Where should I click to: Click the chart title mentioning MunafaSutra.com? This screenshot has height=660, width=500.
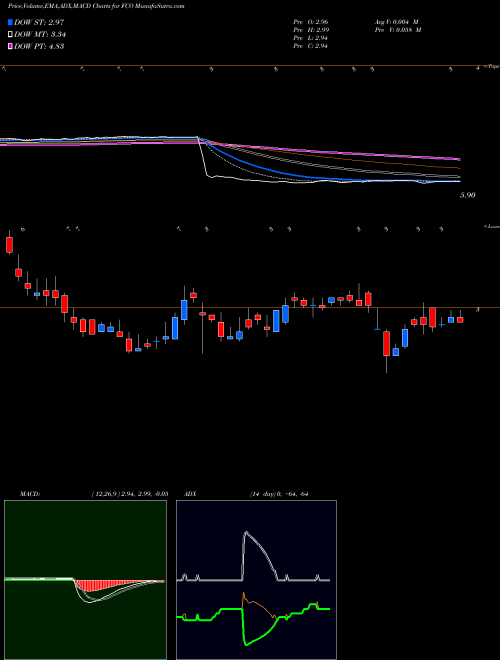96,6
